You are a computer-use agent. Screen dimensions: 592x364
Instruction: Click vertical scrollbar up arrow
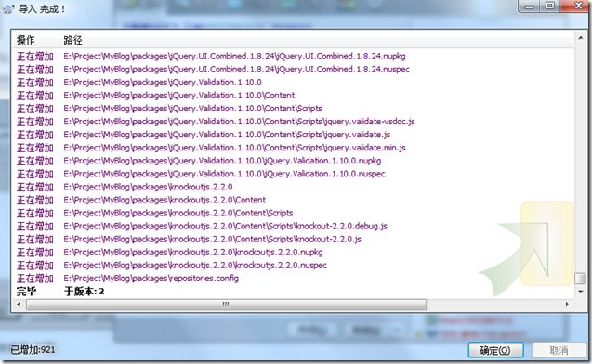click(580, 37)
